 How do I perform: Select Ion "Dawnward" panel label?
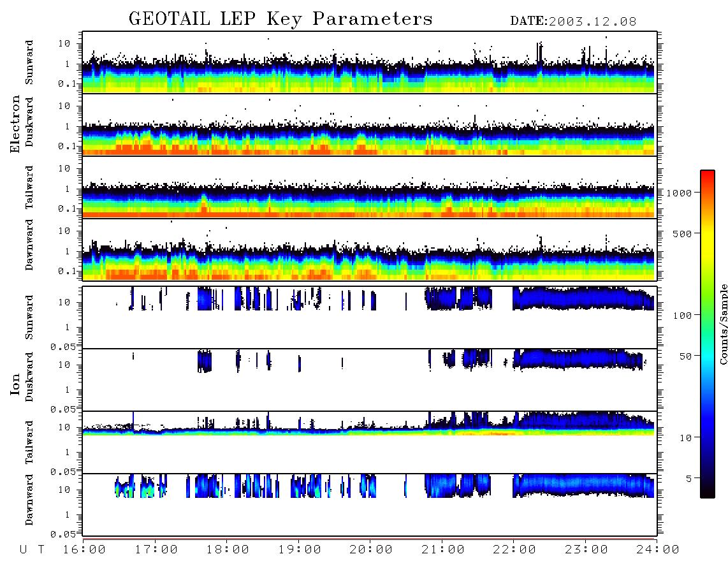(29, 500)
